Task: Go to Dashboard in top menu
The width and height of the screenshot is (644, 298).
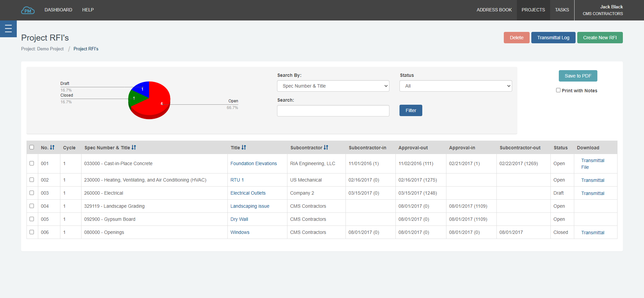Action: [x=58, y=10]
